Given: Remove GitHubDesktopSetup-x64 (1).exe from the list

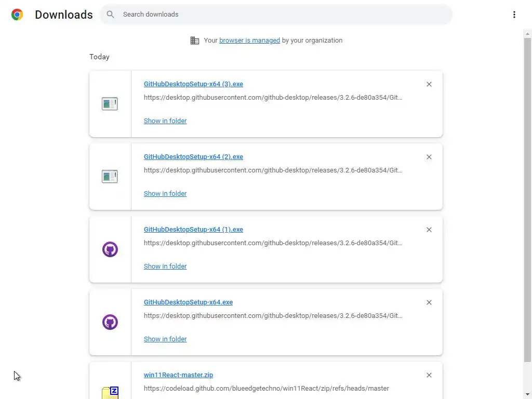Looking at the screenshot, I should pos(429,230).
